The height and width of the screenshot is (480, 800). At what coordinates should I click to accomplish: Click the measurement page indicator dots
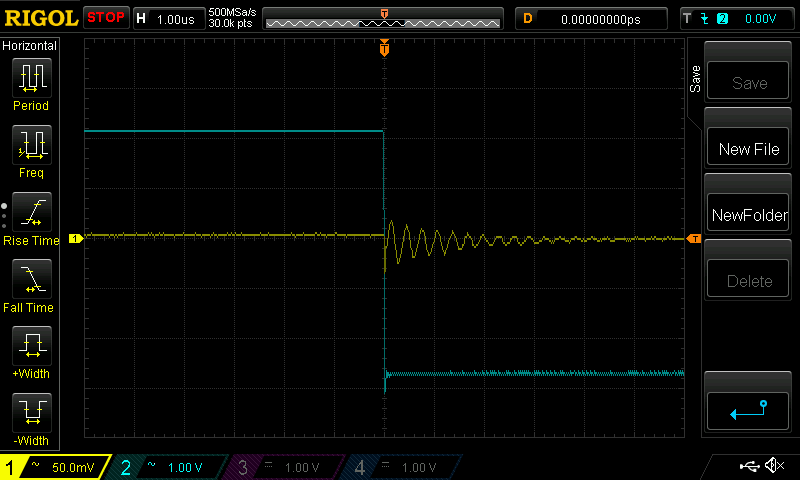[x=4, y=216]
